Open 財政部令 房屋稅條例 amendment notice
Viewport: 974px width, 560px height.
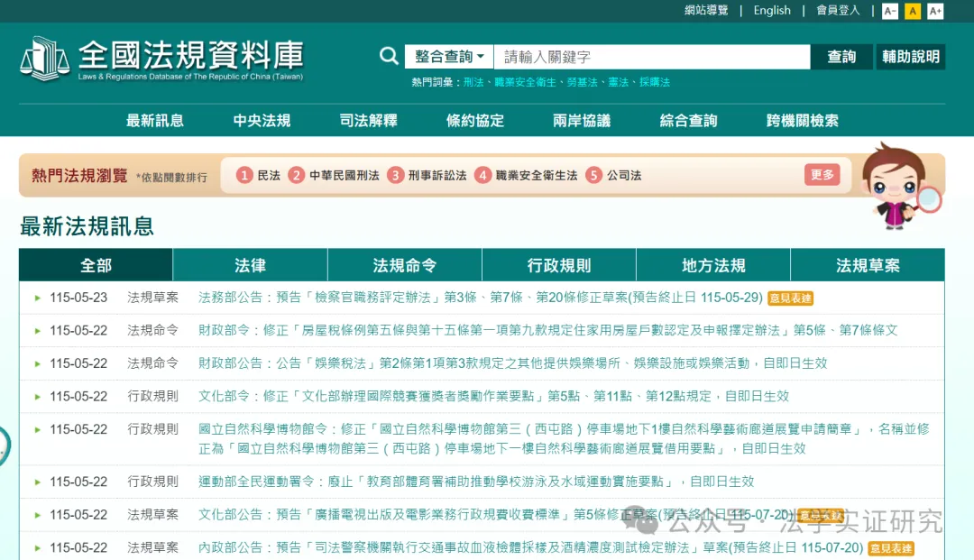(548, 330)
